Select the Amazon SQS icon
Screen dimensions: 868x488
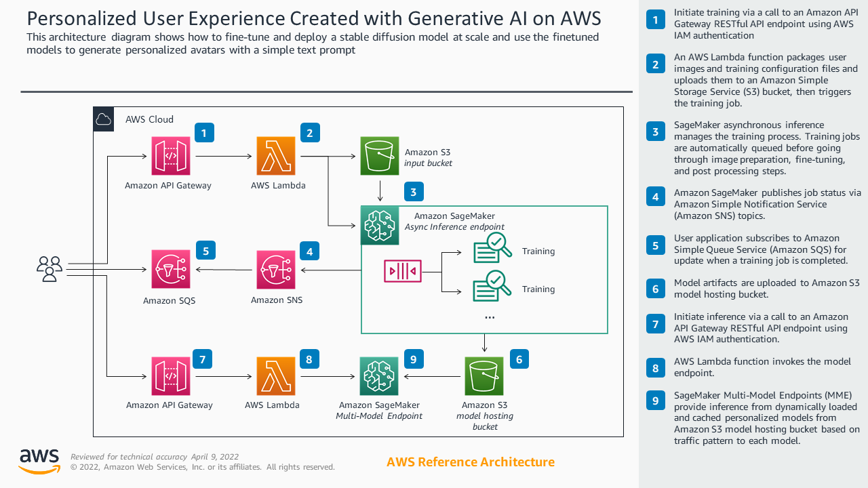pos(171,270)
